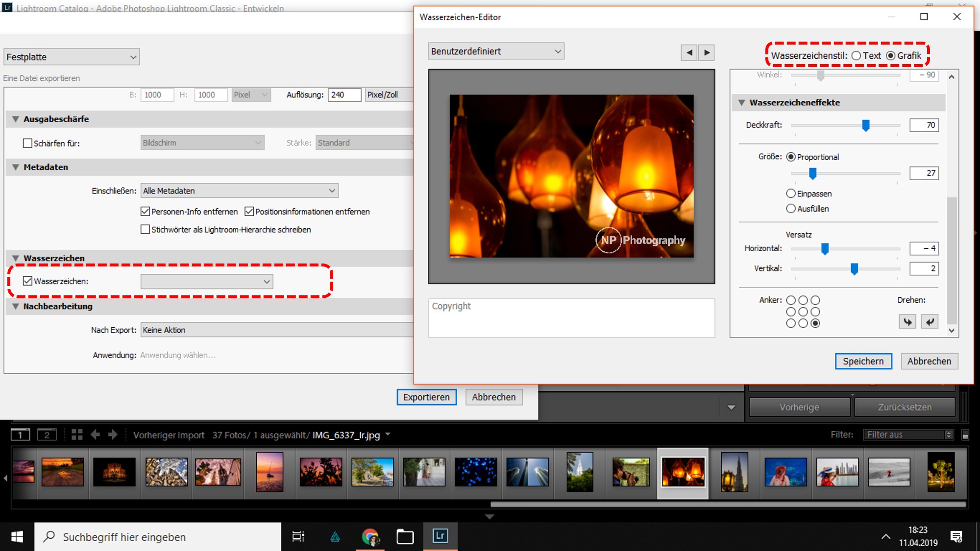
Task: Enable the Schärfen für checkbox
Action: [x=28, y=143]
